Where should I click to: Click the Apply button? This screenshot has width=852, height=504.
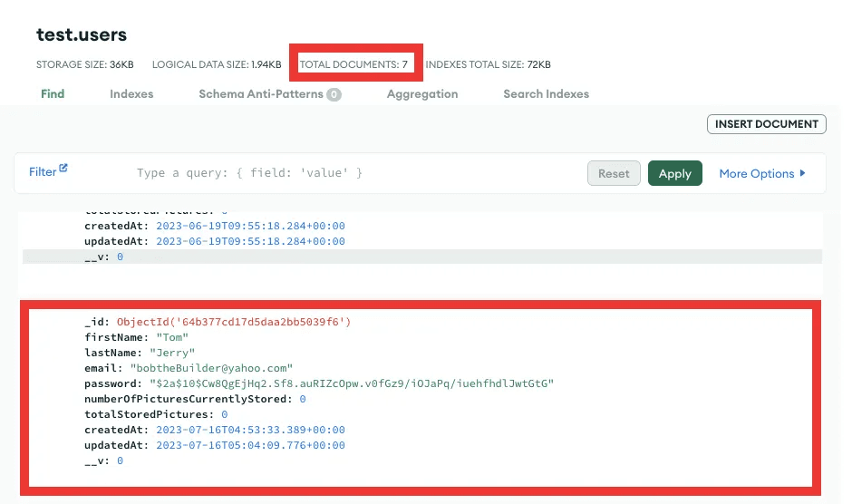pyautogui.click(x=674, y=174)
